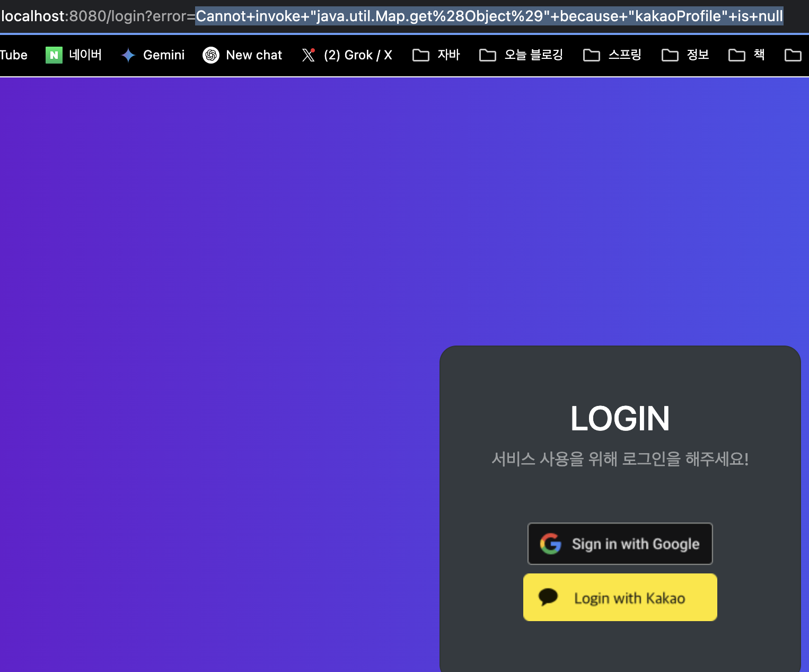Click the LOGIN heading

coord(620,419)
